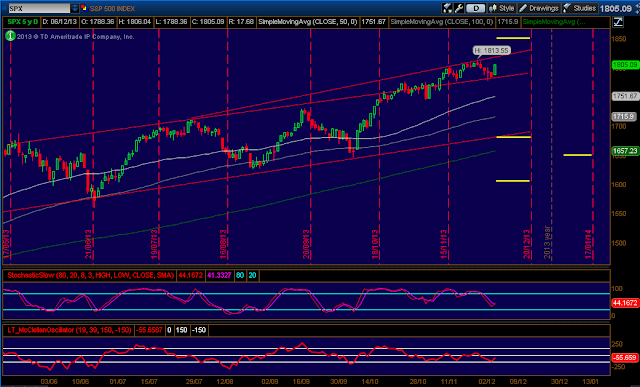Select the 17/01/14 expiration date marker
640x387 pixels.
pyautogui.click(x=588, y=244)
